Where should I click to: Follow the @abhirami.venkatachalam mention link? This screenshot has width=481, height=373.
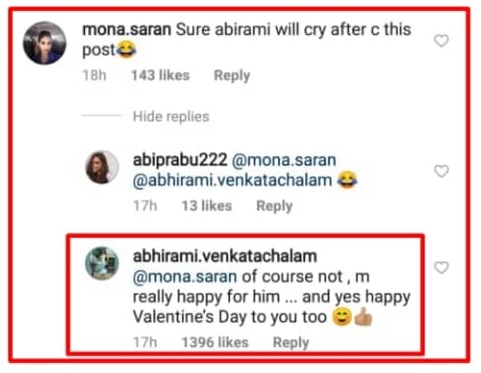point(232,180)
